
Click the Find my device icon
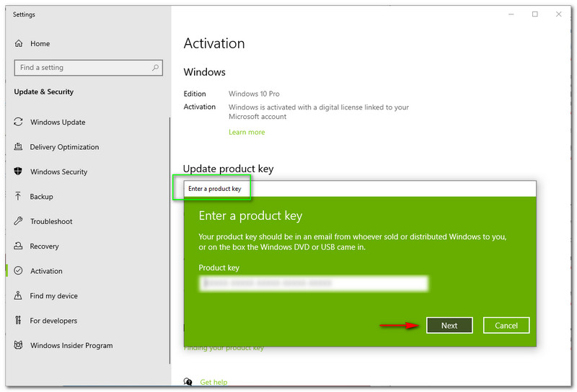pos(19,296)
